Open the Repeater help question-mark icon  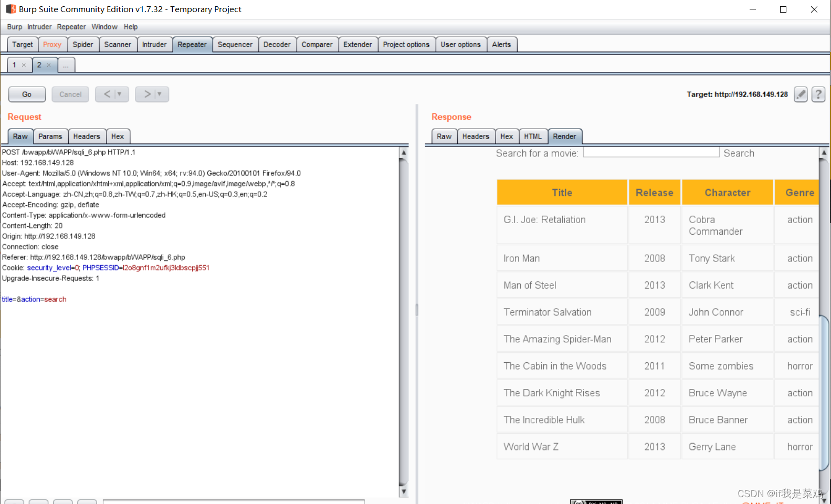tap(818, 94)
